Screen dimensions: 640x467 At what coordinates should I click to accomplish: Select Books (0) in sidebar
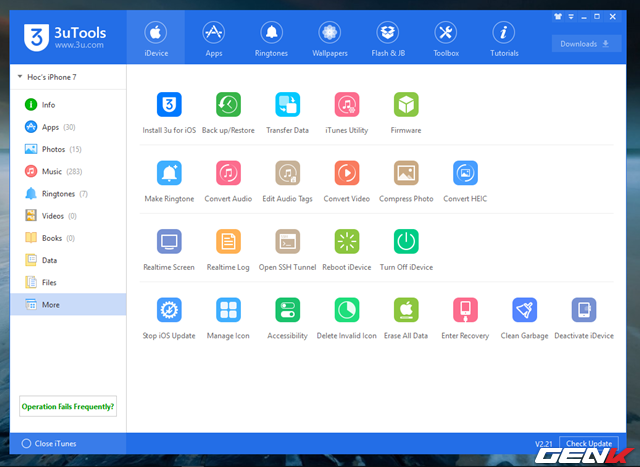pyautogui.click(x=68, y=238)
